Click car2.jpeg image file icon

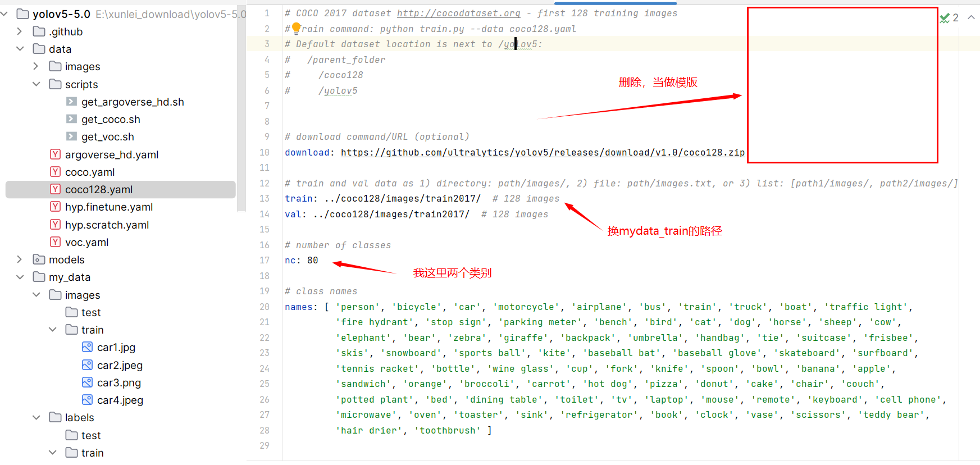pyautogui.click(x=87, y=365)
